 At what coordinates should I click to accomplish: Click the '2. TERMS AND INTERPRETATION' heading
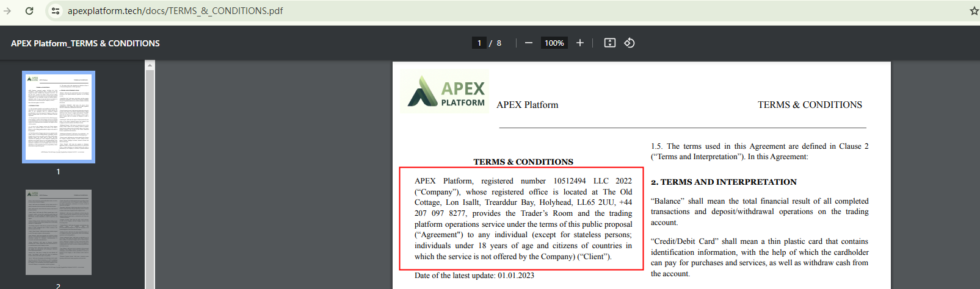pos(724,182)
